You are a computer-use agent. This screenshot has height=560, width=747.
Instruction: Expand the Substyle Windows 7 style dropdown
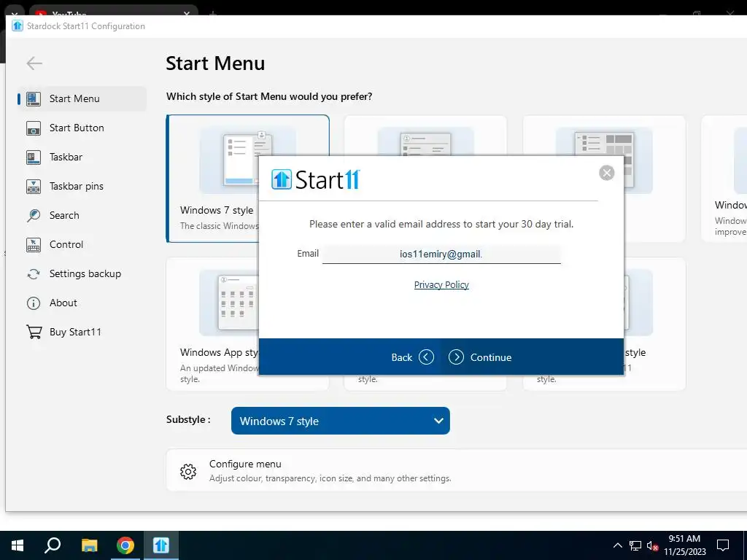pyautogui.click(x=340, y=421)
